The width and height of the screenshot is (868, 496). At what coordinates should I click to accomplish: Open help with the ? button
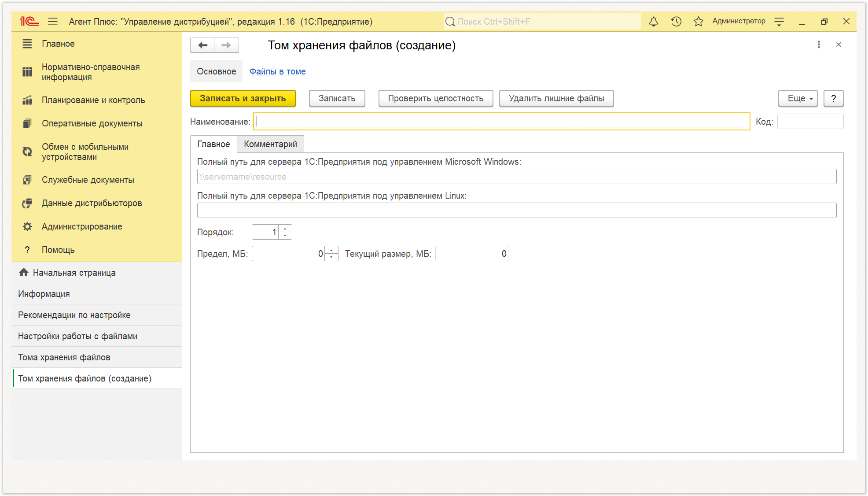pyautogui.click(x=833, y=98)
